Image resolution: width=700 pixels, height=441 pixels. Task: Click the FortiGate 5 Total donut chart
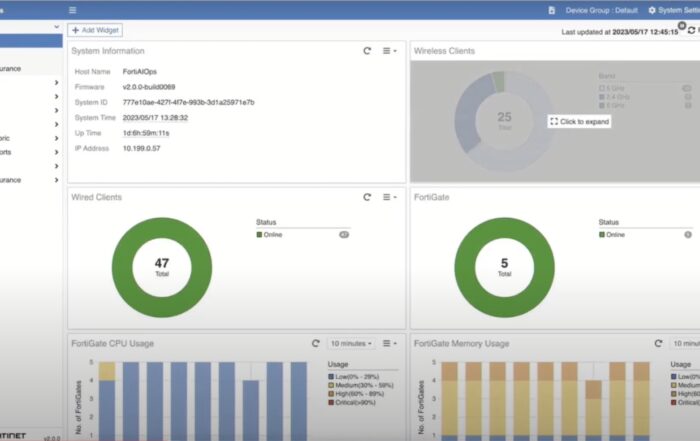tap(504, 267)
